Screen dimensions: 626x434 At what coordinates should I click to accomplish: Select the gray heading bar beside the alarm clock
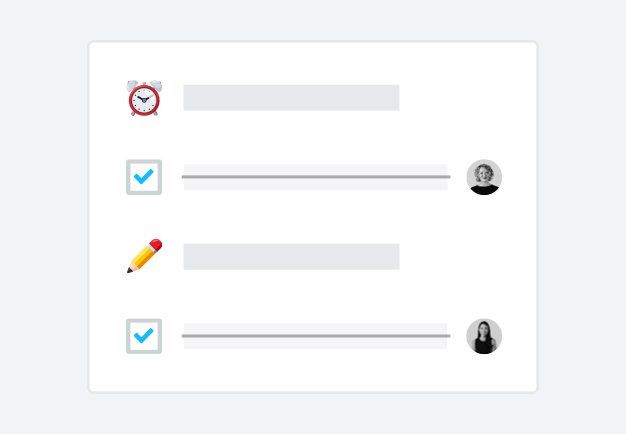pyautogui.click(x=291, y=98)
